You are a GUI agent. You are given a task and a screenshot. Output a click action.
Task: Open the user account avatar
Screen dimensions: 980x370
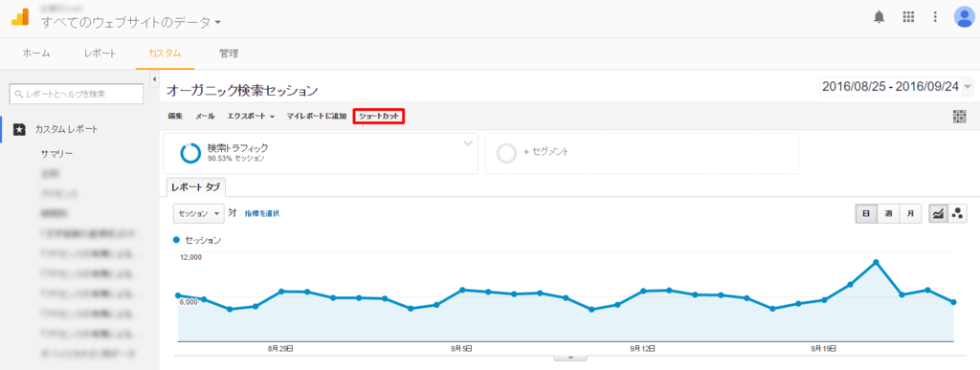(x=964, y=17)
